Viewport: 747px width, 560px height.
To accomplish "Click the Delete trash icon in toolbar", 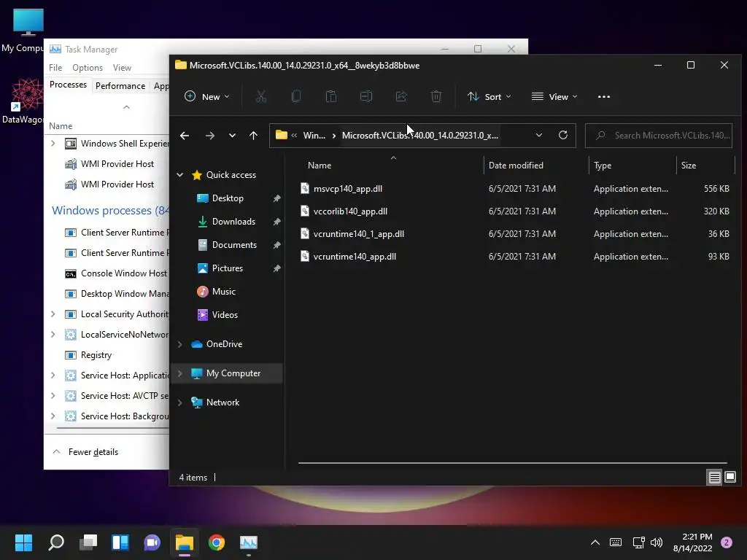I will coord(436,97).
